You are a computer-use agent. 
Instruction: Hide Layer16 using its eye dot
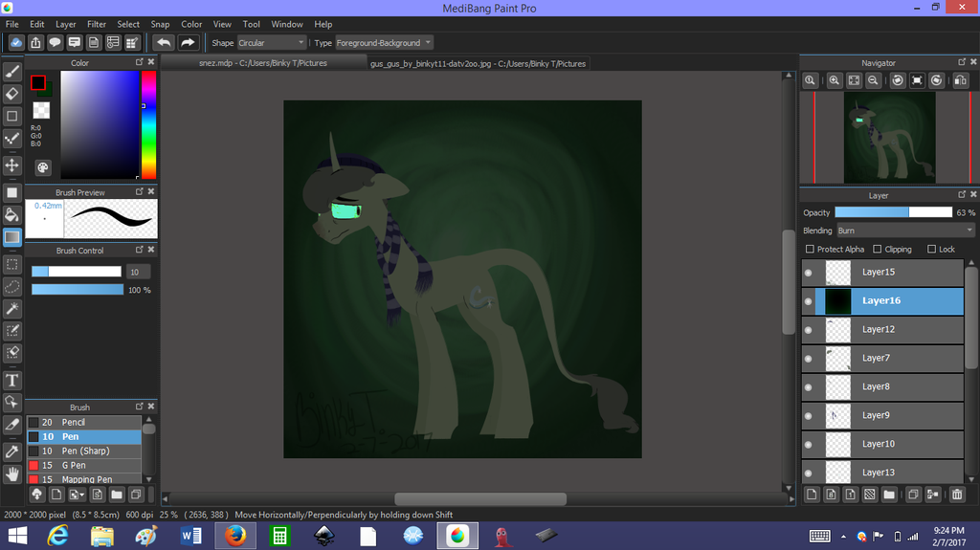click(808, 301)
